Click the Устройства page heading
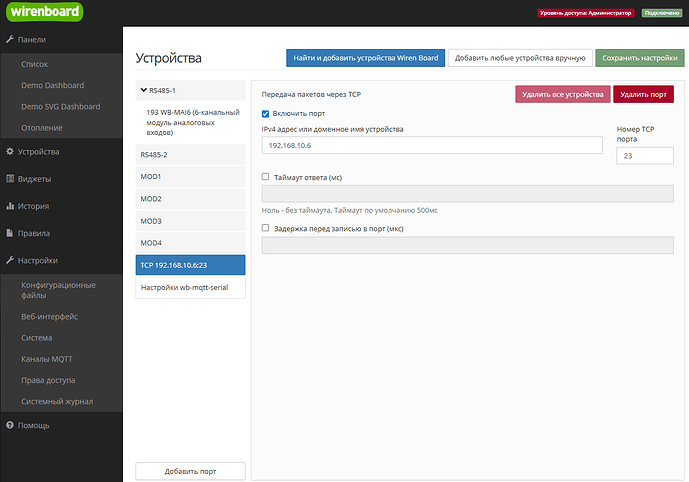Viewport: 689px width, 482px height. click(x=168, y=58)
